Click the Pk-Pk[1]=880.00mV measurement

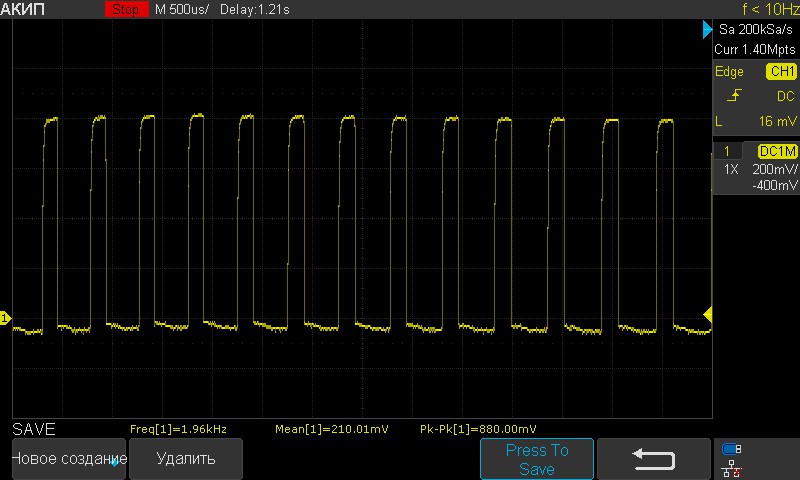coord(478,429)
